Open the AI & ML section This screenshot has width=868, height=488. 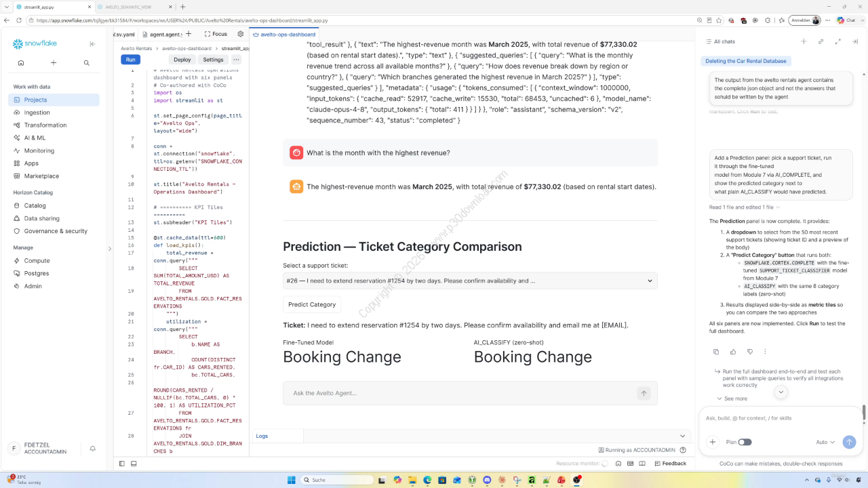click(54, 138)
